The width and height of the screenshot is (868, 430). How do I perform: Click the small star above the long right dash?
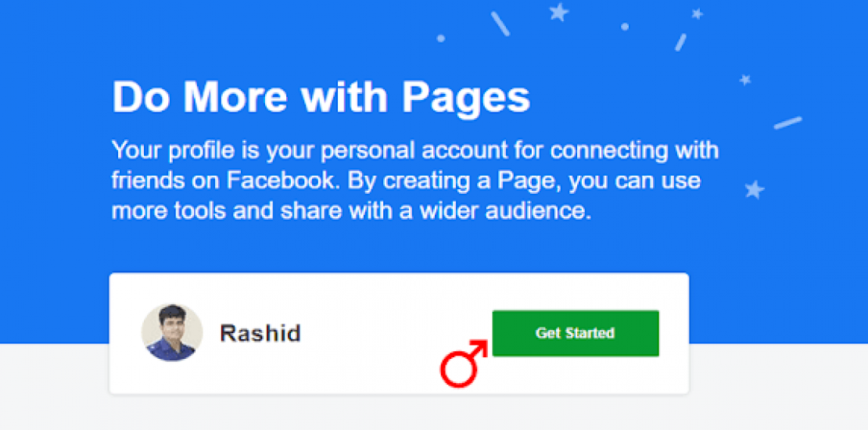[745, 79]
